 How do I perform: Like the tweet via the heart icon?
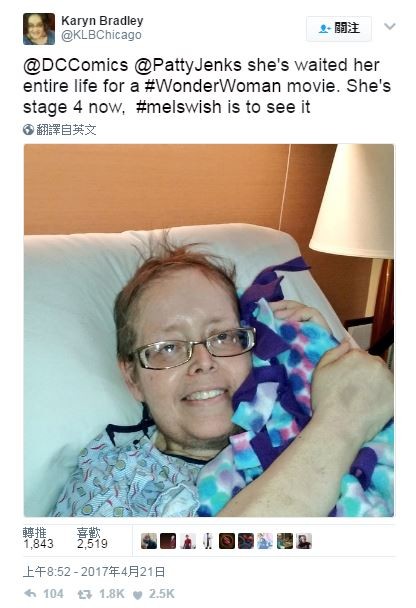pyautogui.click(x=138, y=594)
